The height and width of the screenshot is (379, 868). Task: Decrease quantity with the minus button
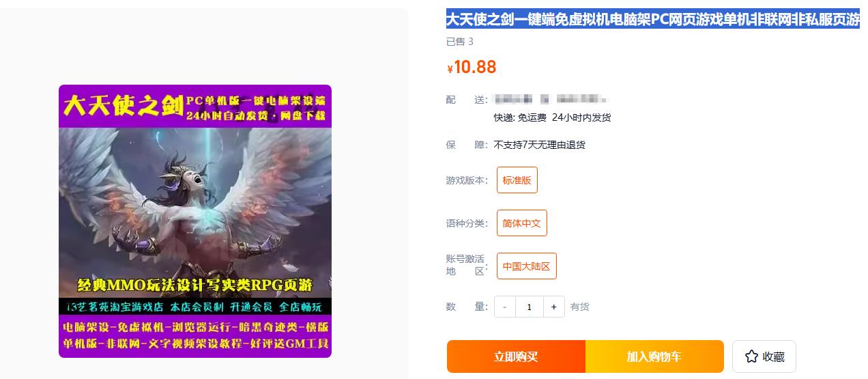[x=505, y=307]
